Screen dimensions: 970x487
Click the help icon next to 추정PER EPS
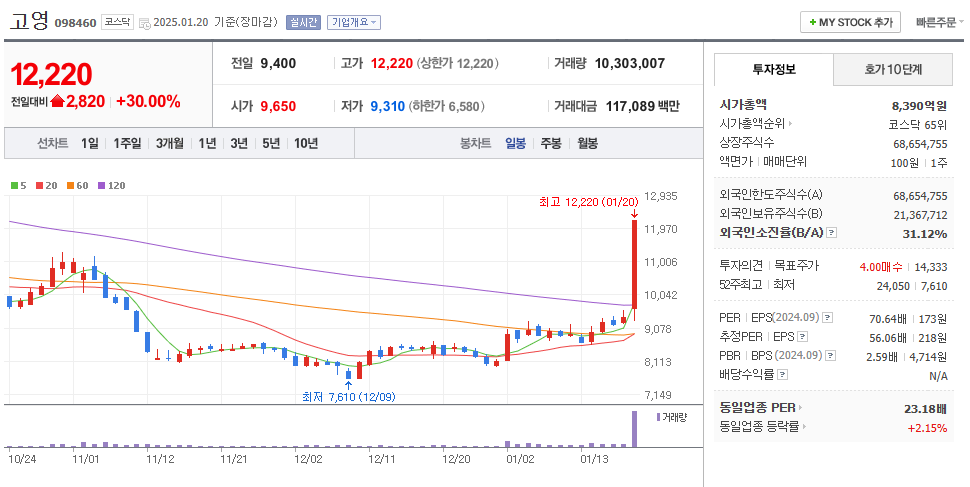[x=802, y=337]
